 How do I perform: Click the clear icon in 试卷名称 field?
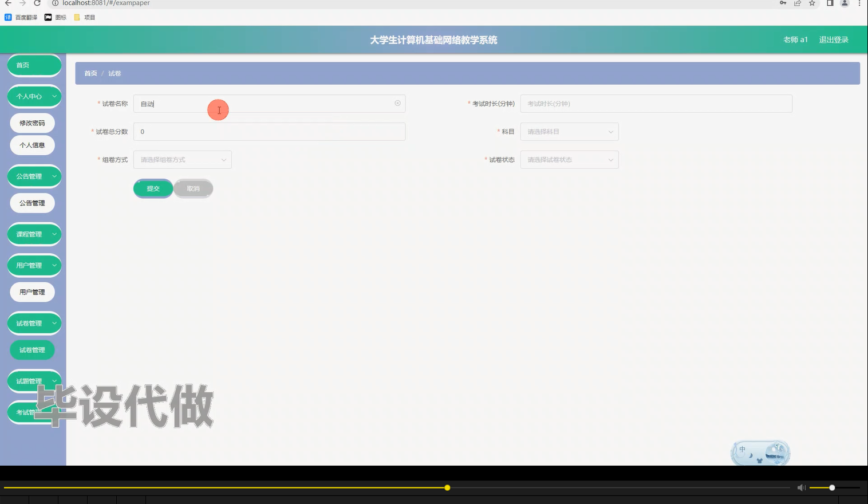click(x=397, y=103)
